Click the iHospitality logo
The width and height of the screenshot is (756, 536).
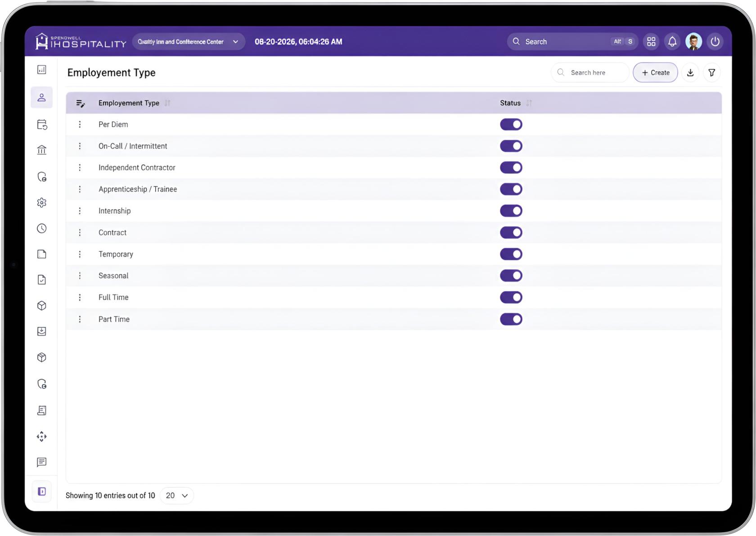81,41
